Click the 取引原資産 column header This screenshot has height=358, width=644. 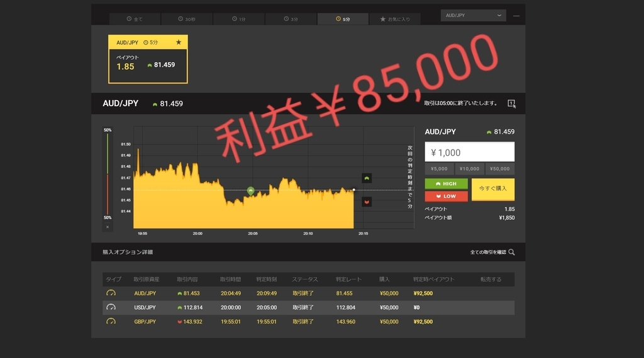(x=146, y=279)
